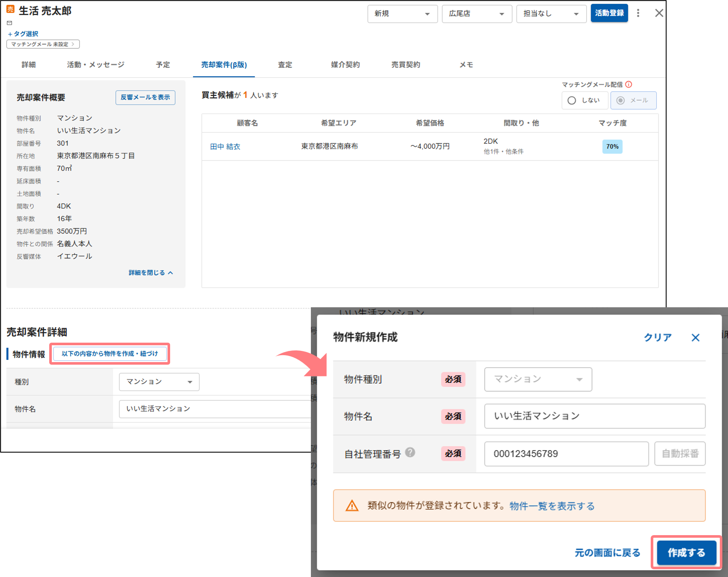Click the 活動登録 button
Screen dimensions: 728x577
(609, 13)
